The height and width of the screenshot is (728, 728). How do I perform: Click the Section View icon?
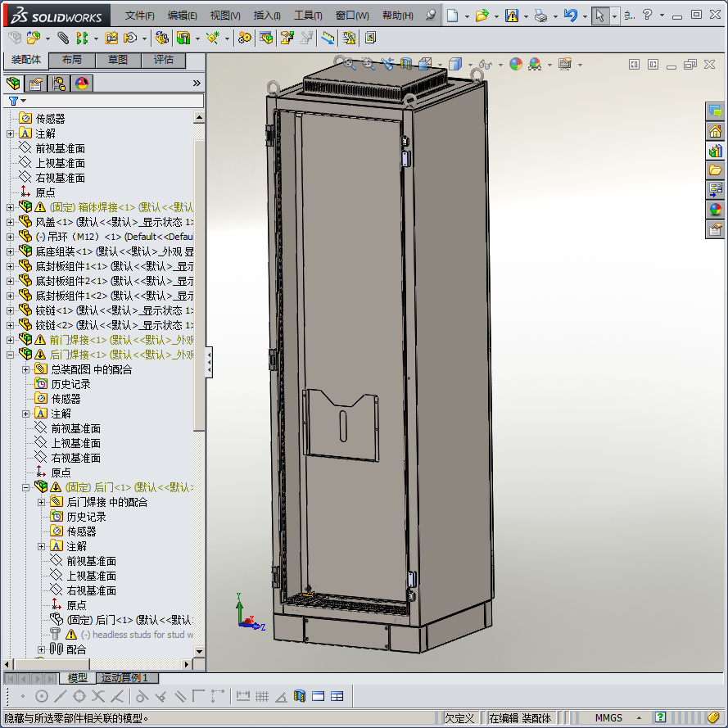[406, 64]
